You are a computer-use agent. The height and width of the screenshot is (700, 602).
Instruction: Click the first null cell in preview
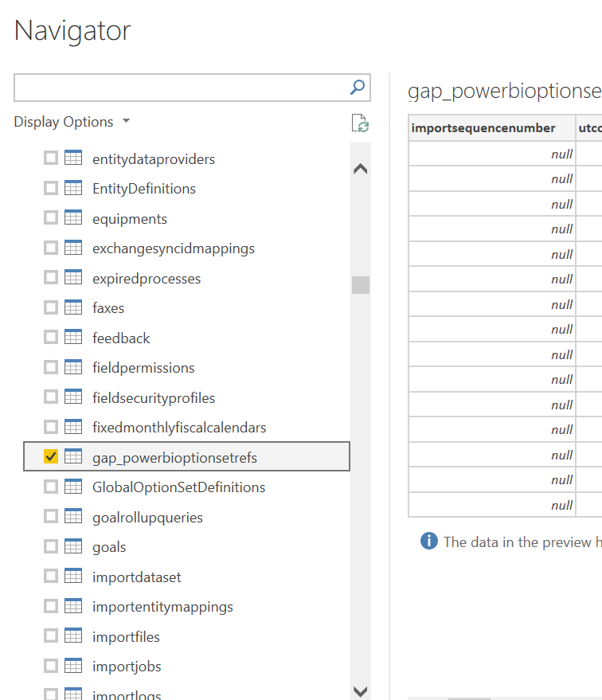click(492, 154)
